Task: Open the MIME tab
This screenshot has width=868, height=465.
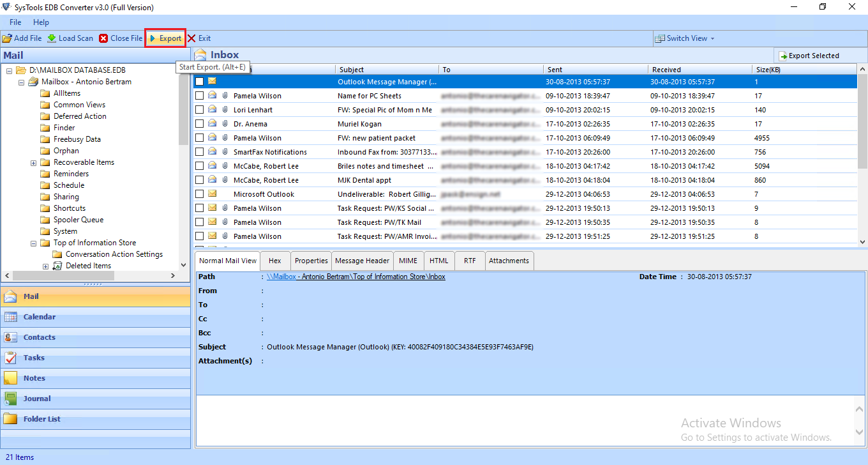Action: 408,261
